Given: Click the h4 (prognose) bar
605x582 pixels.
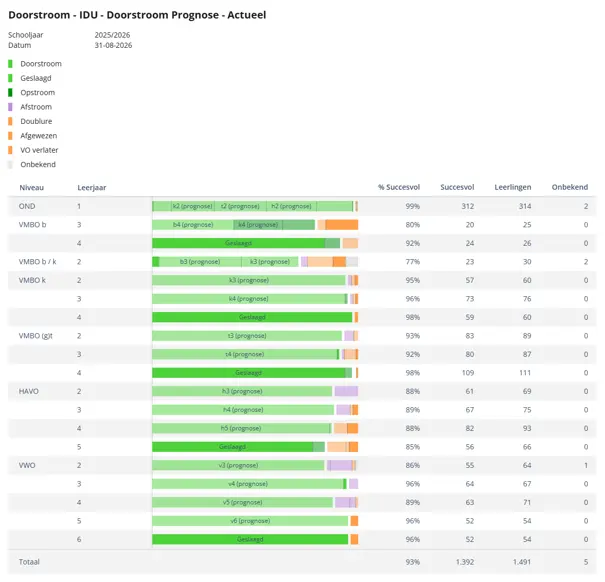Looking at the screenshot, I should click(243, 410).
